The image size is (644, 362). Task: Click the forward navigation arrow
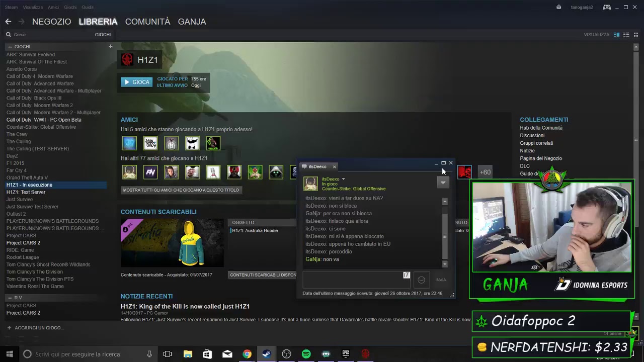[x=21, y=22]
